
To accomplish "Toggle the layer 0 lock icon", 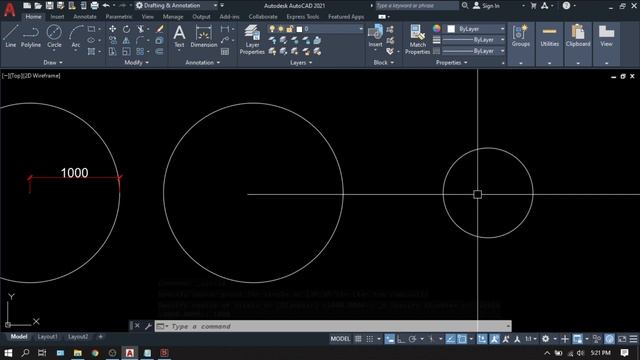I will (x=290, y=29).
